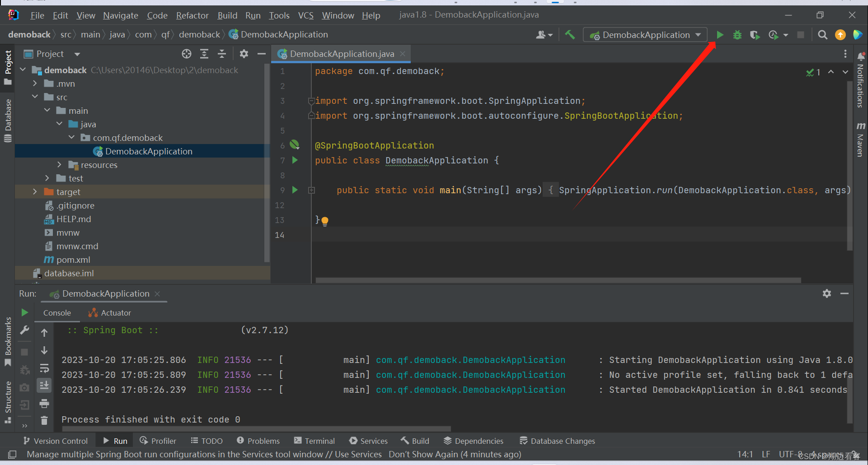Open the Database Changes tool window
Viewport: 868px width, 465px height.
point(557,441)
